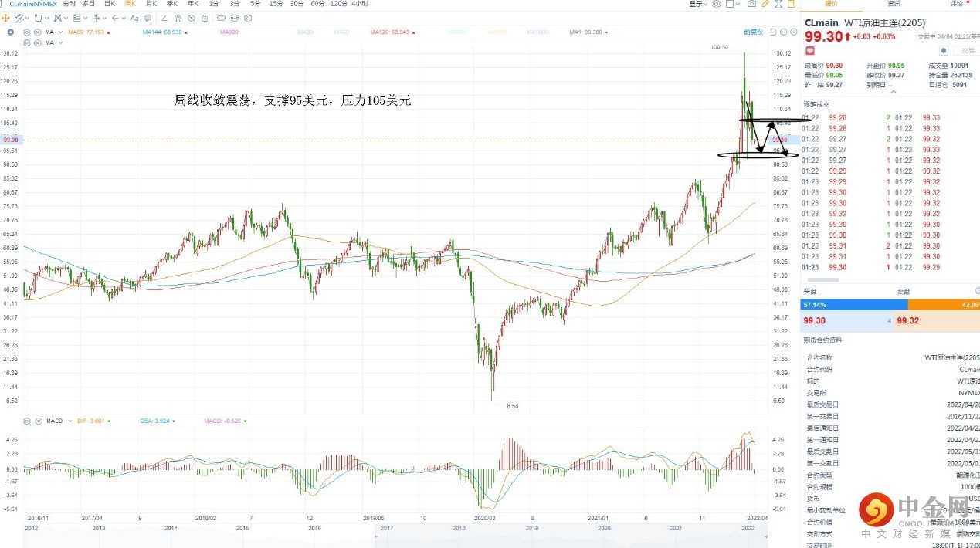This screenshot has height=548, width=980.
Task: Select the Fibonacci lines tool icon
Action: pos(76,18)
